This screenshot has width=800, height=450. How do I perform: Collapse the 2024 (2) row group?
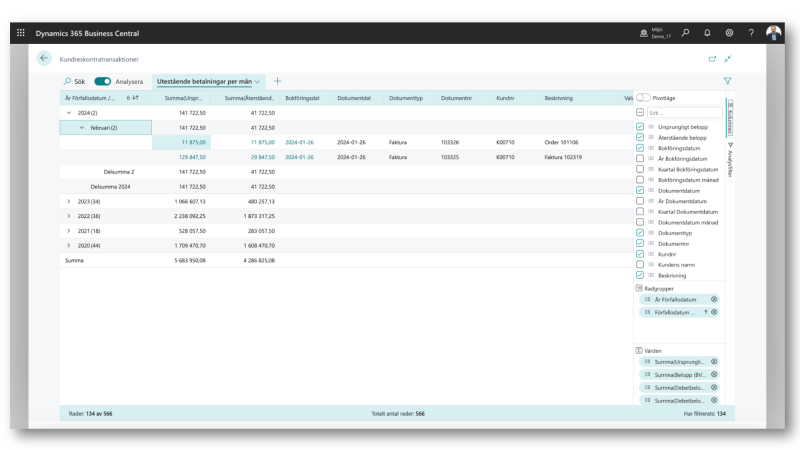[x=69, y=113]
